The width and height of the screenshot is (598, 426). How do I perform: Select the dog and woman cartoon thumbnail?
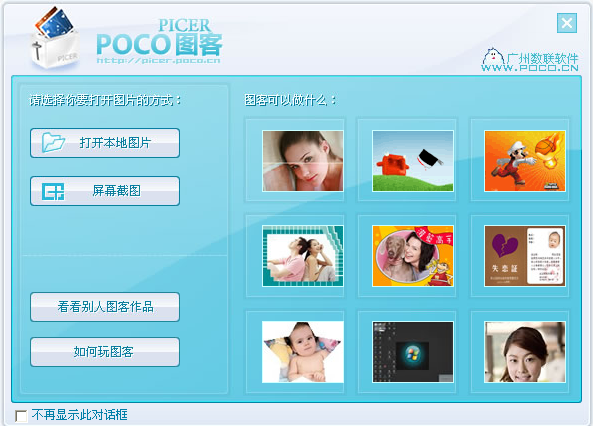413,256
